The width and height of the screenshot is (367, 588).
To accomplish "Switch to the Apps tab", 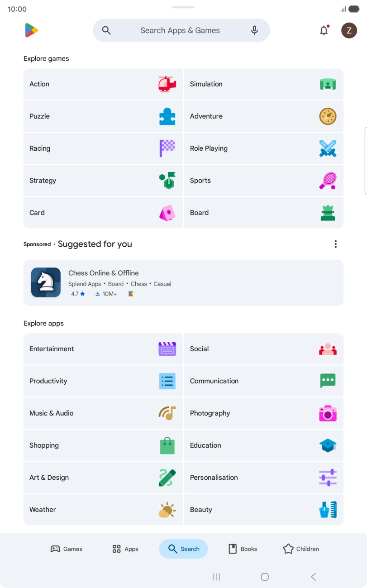I will [125, 549].
